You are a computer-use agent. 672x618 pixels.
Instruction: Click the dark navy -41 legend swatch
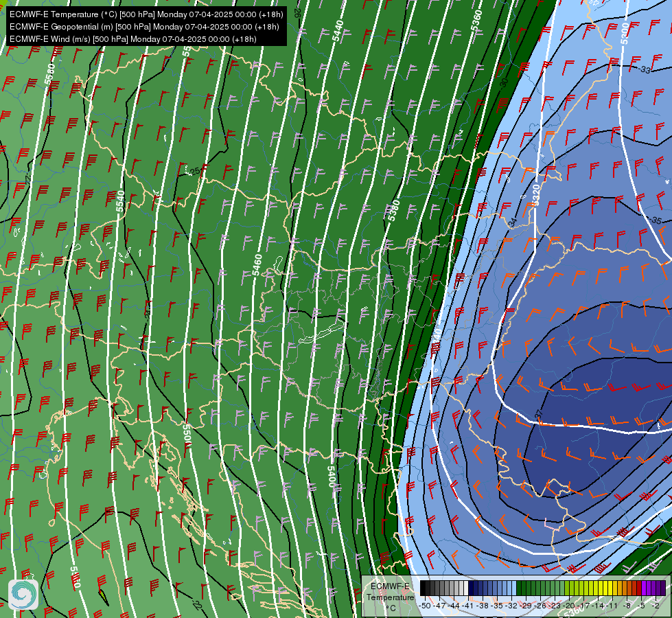coord(471,588)
